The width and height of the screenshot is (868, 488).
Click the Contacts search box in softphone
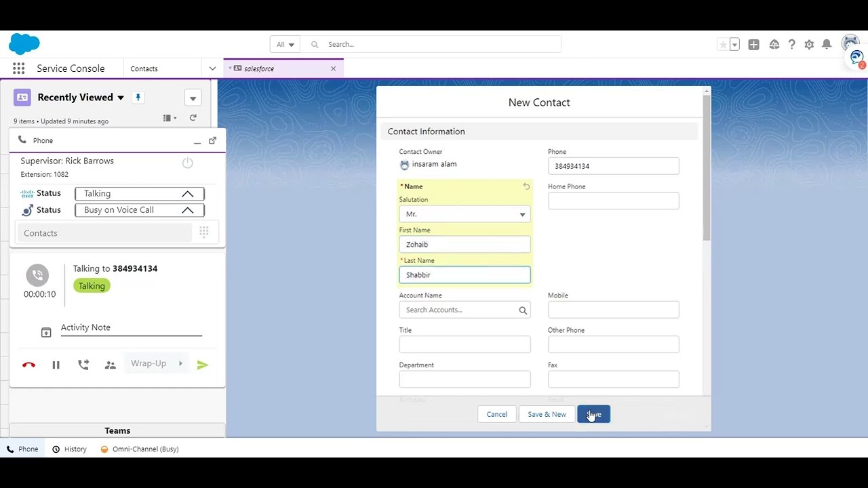(104, 233)
